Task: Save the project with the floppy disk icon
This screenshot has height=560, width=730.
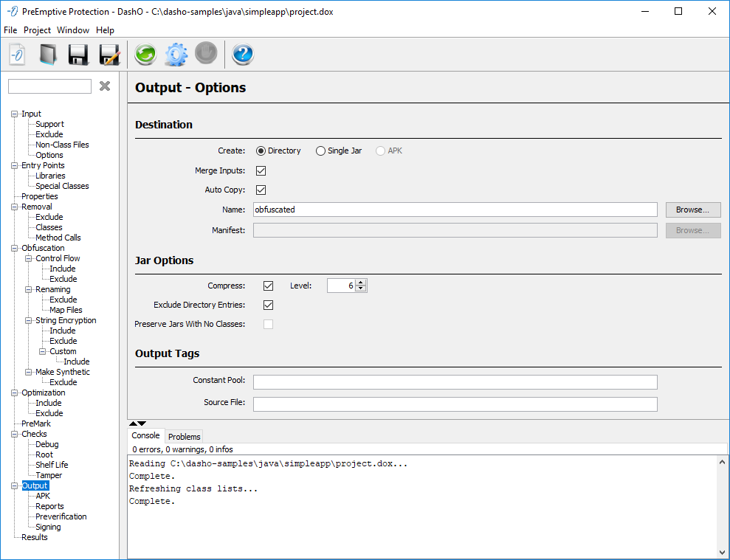Action: pyautogui.click(x=78, y=55)
